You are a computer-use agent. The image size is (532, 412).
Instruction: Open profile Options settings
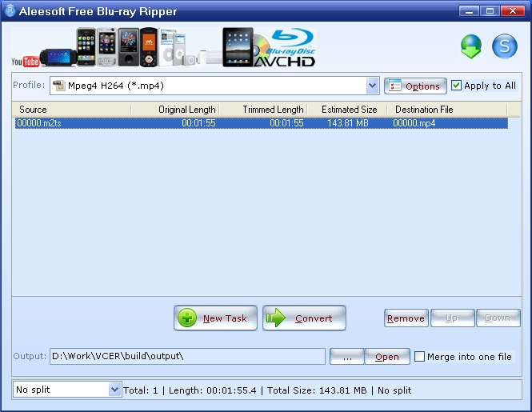pos(414,86)
